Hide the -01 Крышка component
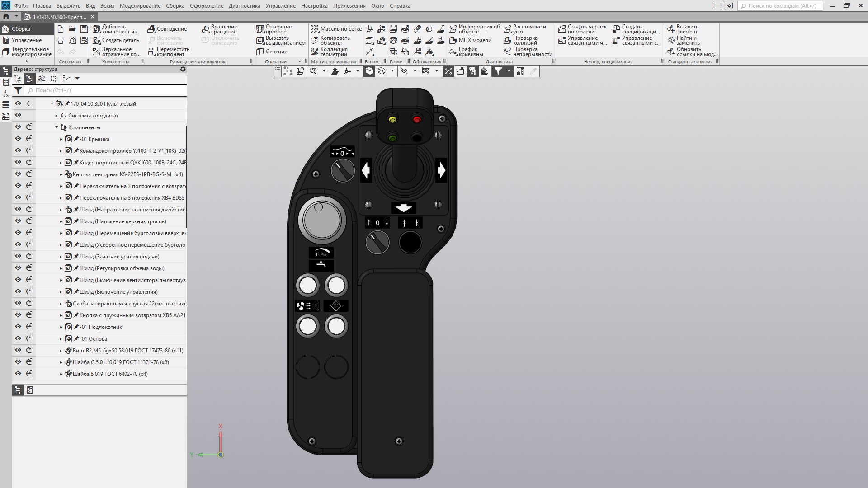This screenshot has width=868, height=488. click(18, 139)
